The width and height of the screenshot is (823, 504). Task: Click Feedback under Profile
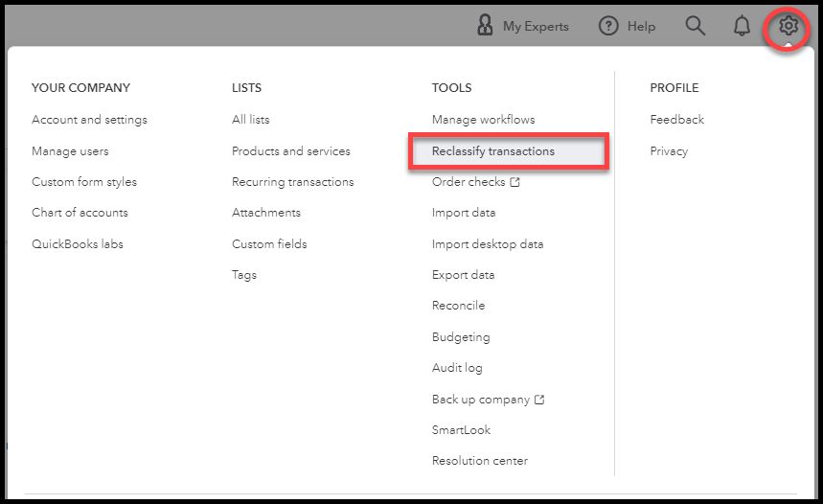(x=676, y=120)
